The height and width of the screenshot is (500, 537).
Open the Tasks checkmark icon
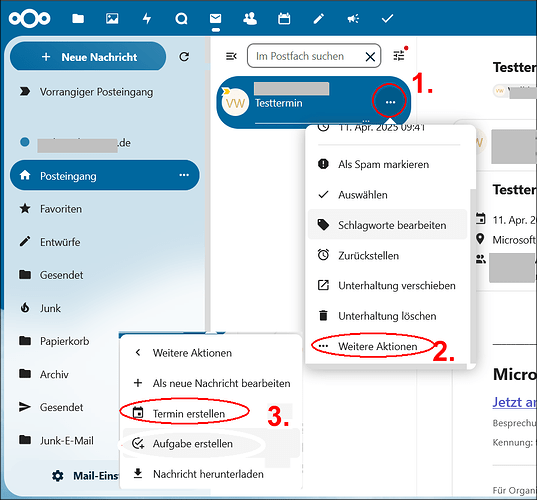(387, 18)
